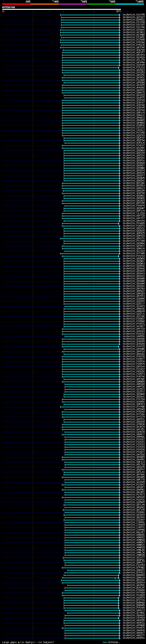Select hit UniRef100_Q64FQ1
The height and width of the screenshot is (644, 146).
134,560
